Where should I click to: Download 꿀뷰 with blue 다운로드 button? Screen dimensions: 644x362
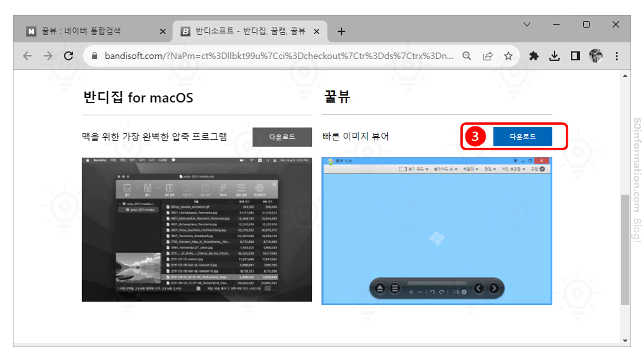522,136
